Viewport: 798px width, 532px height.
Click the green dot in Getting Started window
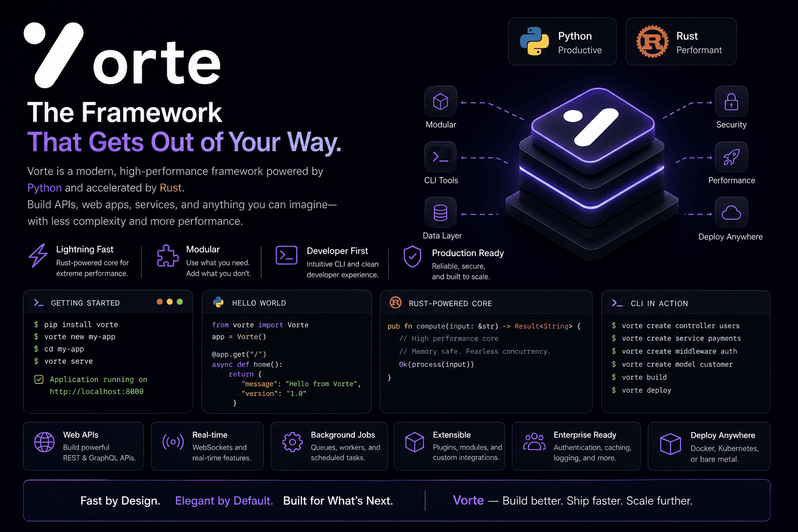180,302
